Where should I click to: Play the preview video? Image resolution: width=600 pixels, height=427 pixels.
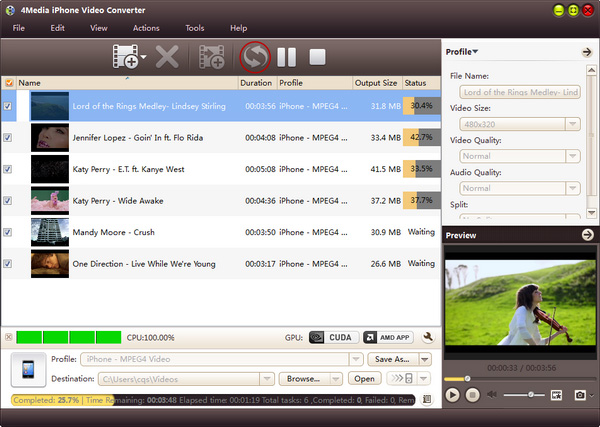pyautogui.click(x=453, y=396)
